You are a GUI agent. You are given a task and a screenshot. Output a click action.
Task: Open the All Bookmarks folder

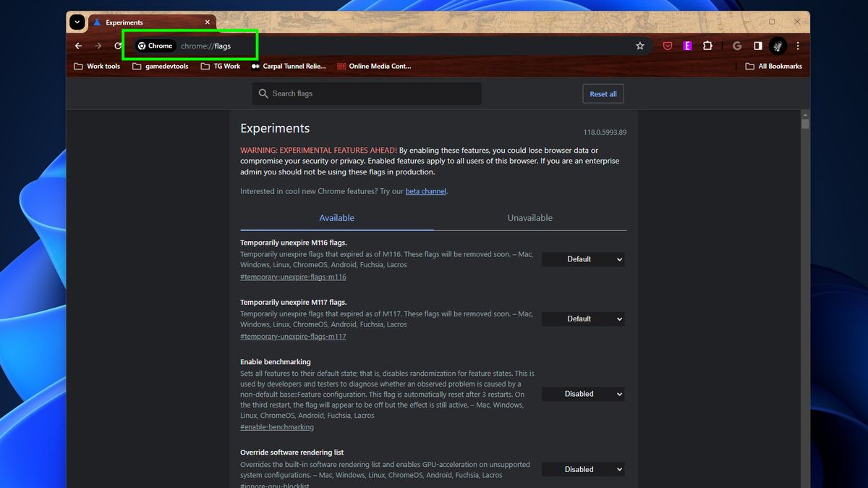pyautogui.click(x=773, y=66)
